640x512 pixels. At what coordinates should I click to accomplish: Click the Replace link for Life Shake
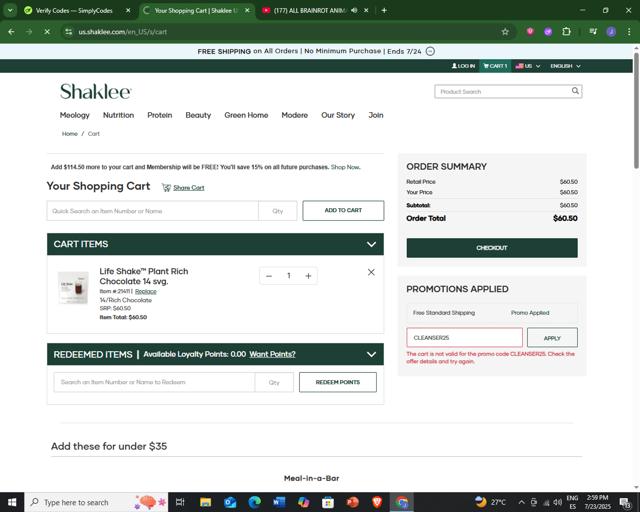[x=146, y=291]
